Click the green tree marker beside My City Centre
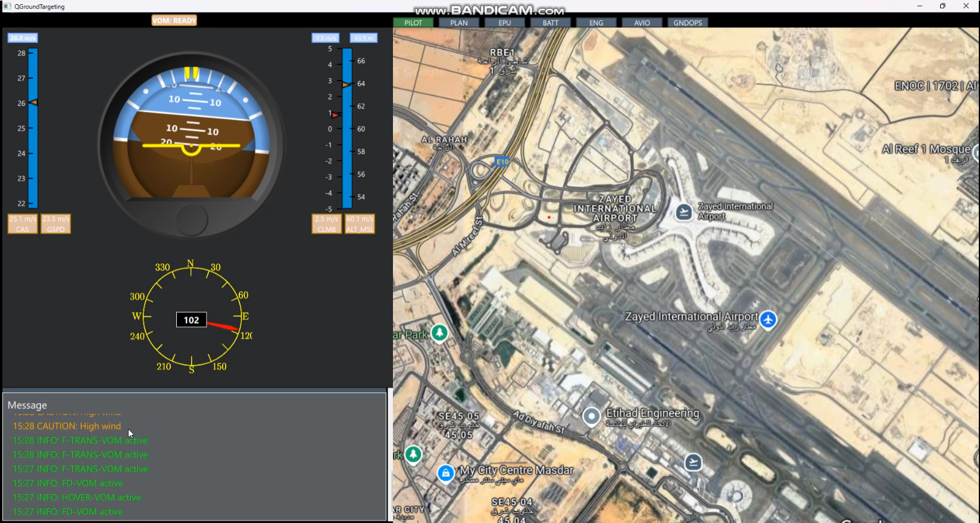The width and height of the screenshot is (980, 523). 413,454
